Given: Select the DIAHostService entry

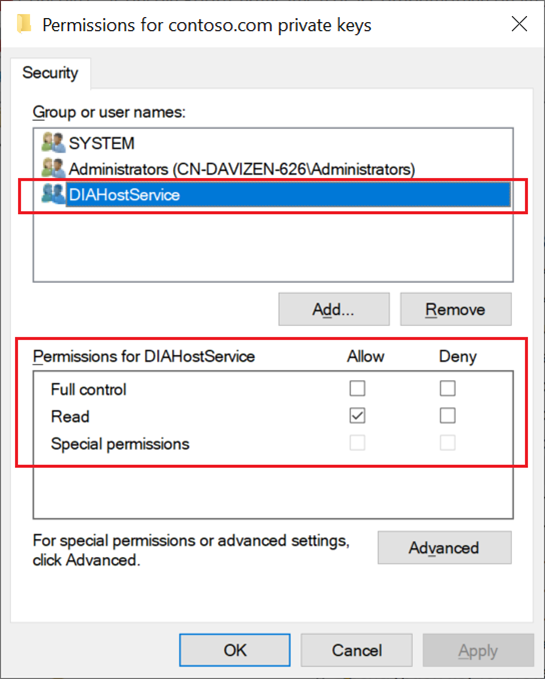Looking at the screenshot, I should 288,195.
